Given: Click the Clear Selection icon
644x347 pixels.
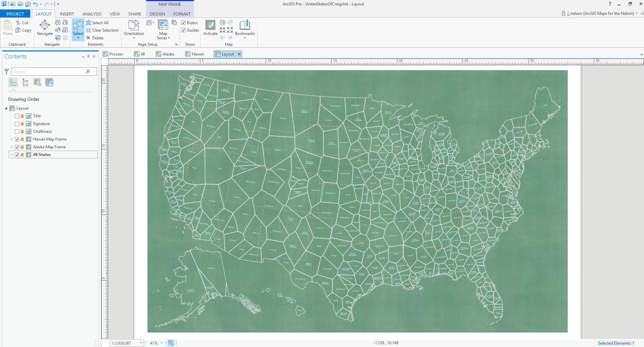Looking at the screenshot, I should coord(89,30).
